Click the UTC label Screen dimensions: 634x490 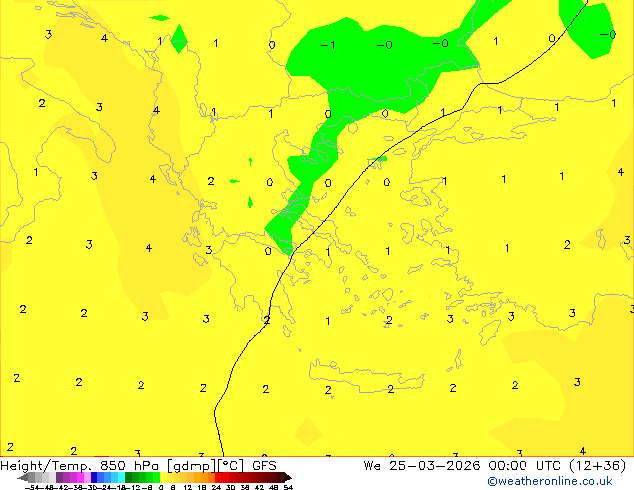548,466
